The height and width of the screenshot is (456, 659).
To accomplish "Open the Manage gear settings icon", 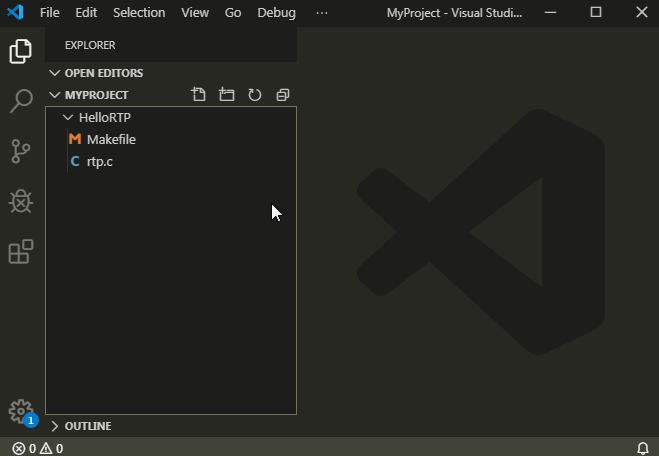I will (20, 411).
